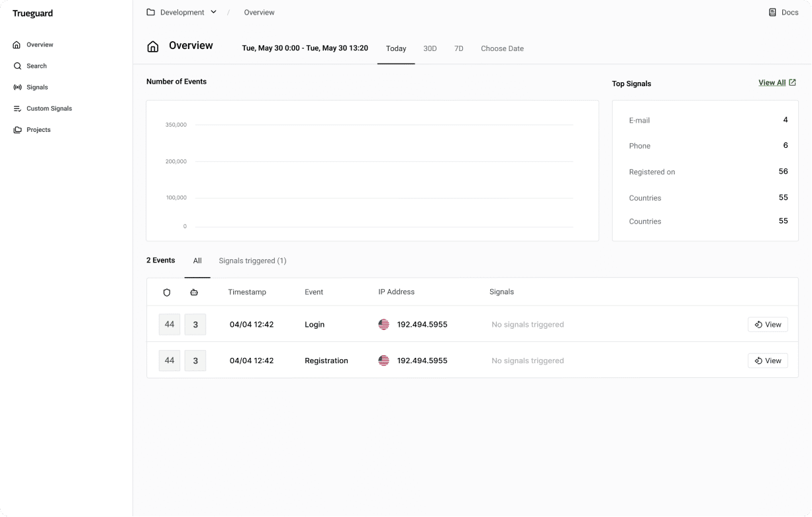Screen dimensions: 812x517
Task: Switch to the 7D tab
Action: (x=459, y=48)
